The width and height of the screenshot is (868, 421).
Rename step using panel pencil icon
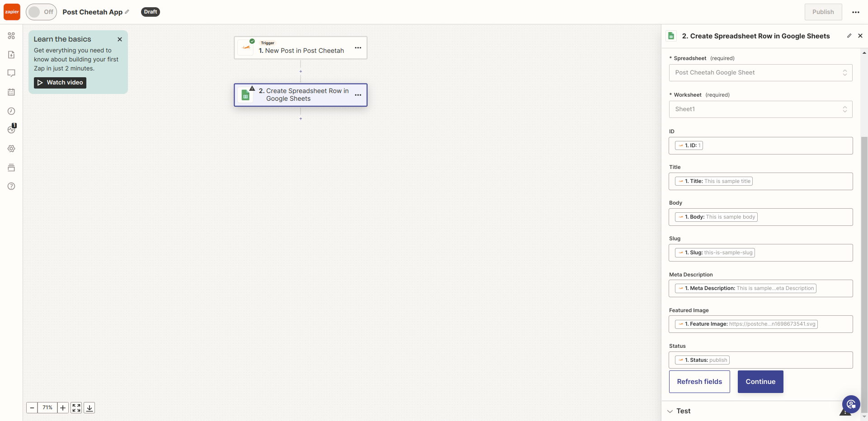pos(849,36)
